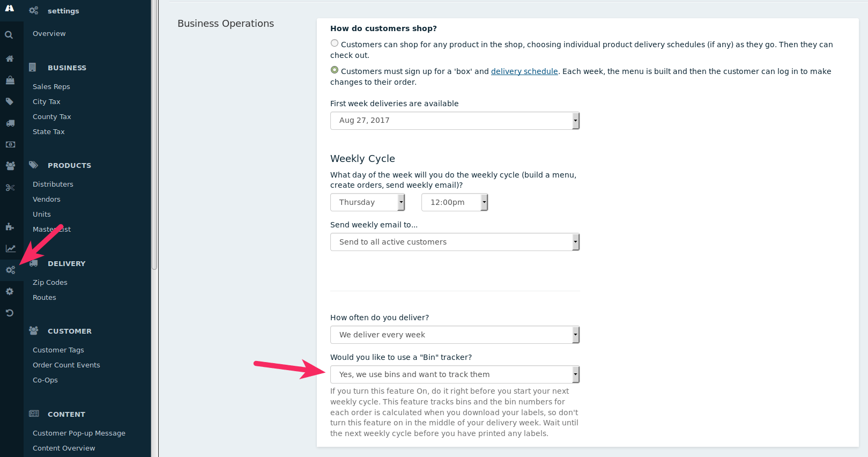Click the delivery truck icon
This screenshot has width=868, height=457.
pyautogui.click(x=10, y=123)
